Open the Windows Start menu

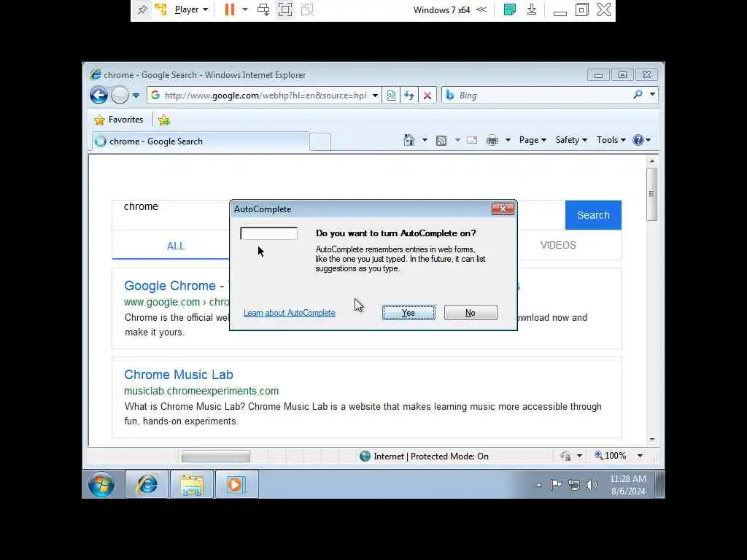101,485
